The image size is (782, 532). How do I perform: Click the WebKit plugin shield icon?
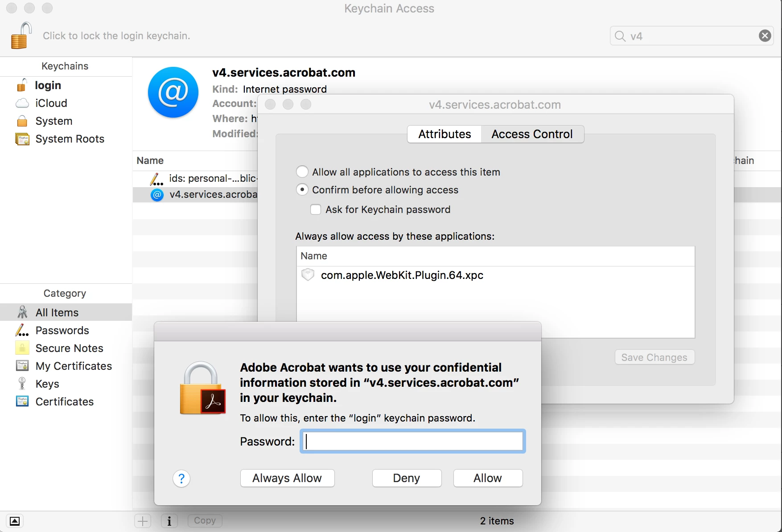coord(308,274)
